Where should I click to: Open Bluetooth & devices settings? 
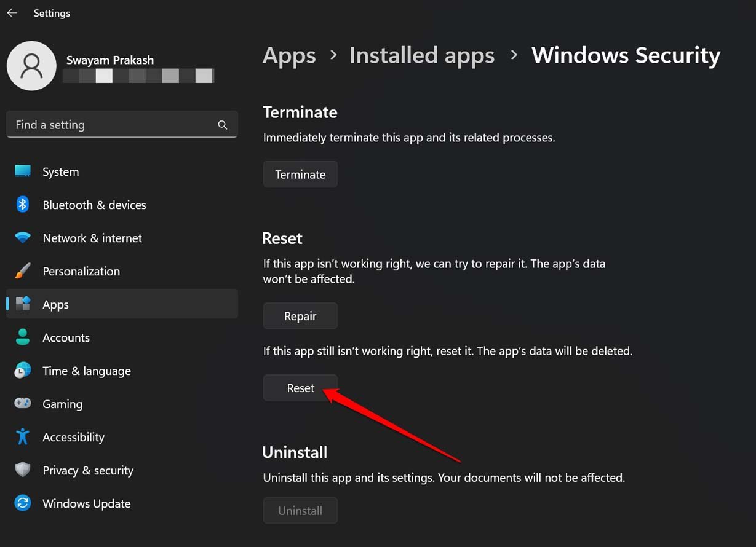22,205
